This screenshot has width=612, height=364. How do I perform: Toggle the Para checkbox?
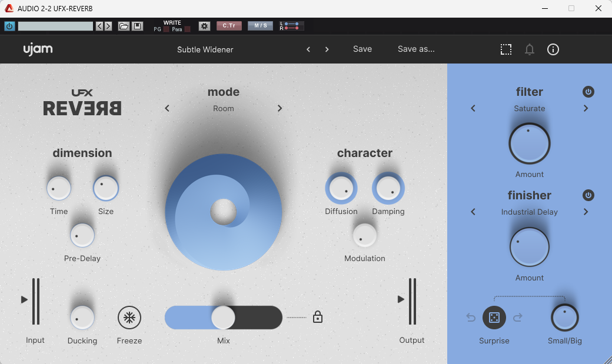click(187, 29)
